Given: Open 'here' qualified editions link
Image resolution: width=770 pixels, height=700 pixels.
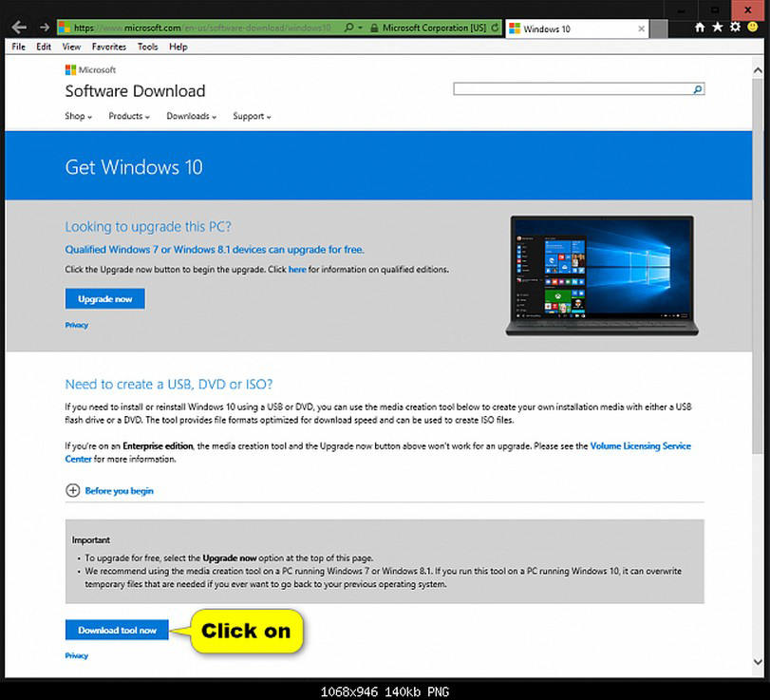Looking at the screenshot, I should pyautogui.click(x=297, y=269).
